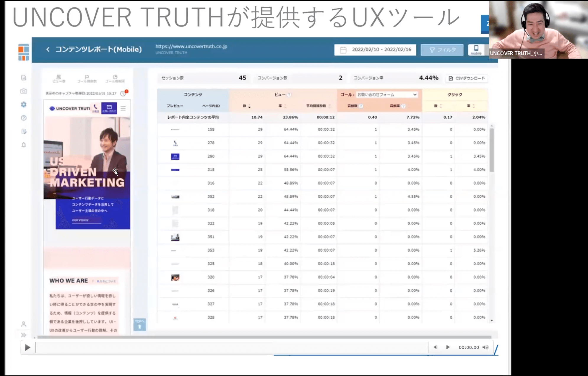Open the camera capture tool in the sidebar
Viewport: 588px width, 376px height.
coord(24,91)
